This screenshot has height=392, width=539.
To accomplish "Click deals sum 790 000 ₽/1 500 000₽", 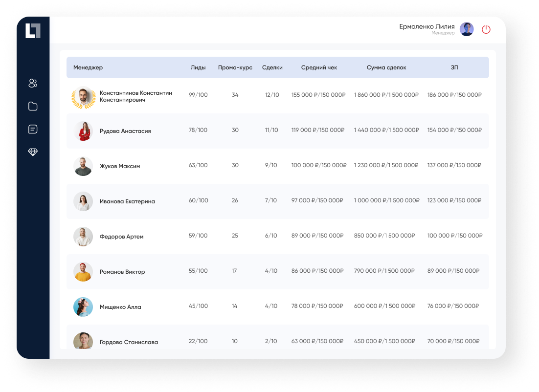I will [384, 271].
